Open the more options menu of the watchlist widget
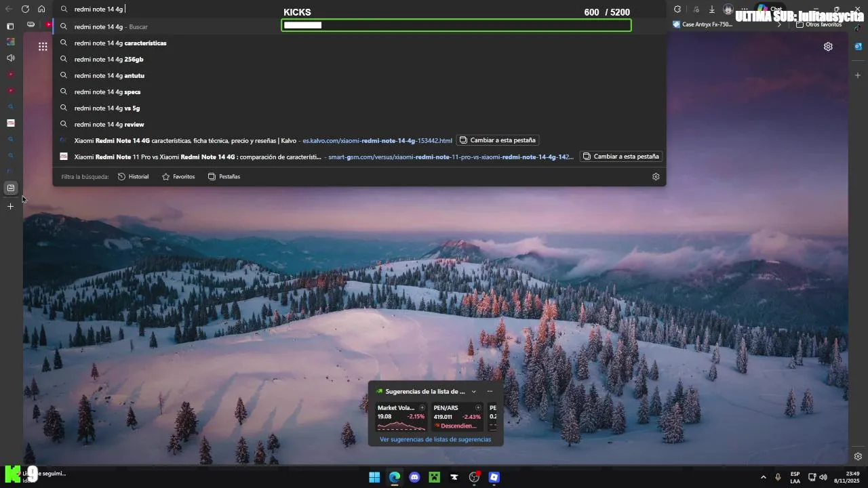 pos(490,391)
